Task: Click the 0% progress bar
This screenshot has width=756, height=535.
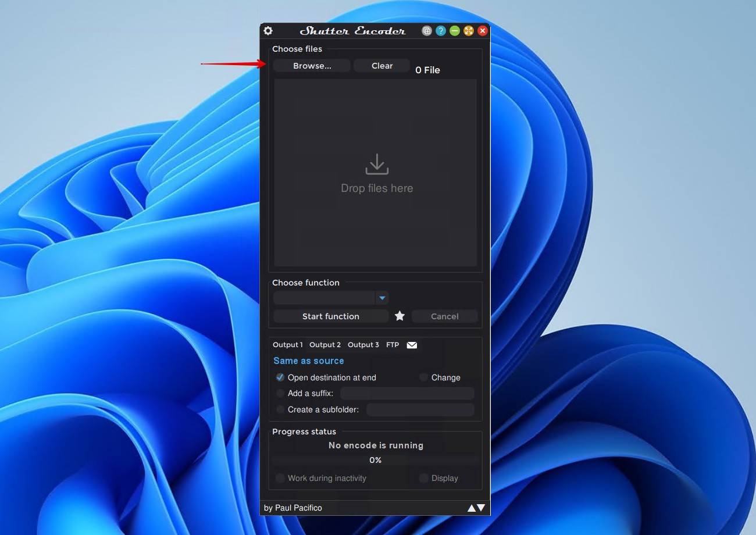Action: pos(376,460)
